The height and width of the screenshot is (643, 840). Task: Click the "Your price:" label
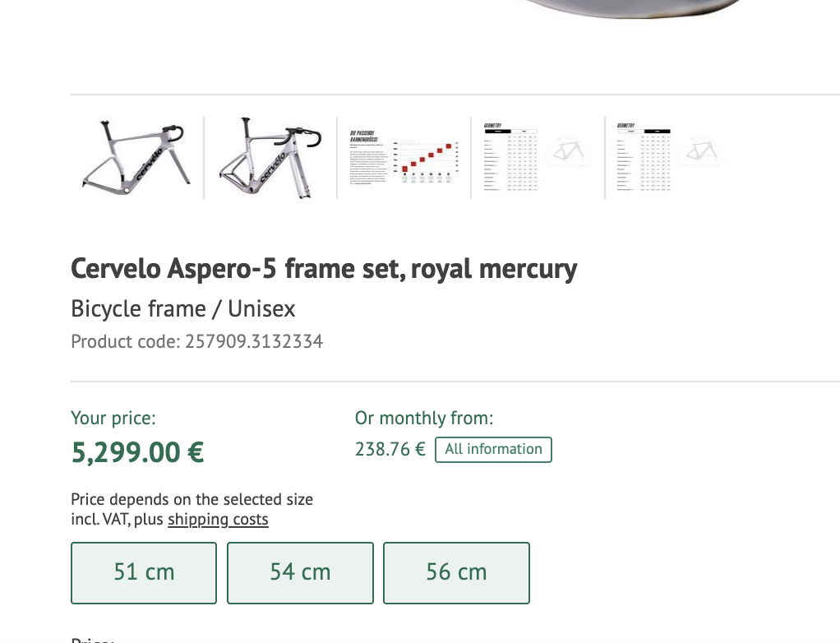pos(113,418)
